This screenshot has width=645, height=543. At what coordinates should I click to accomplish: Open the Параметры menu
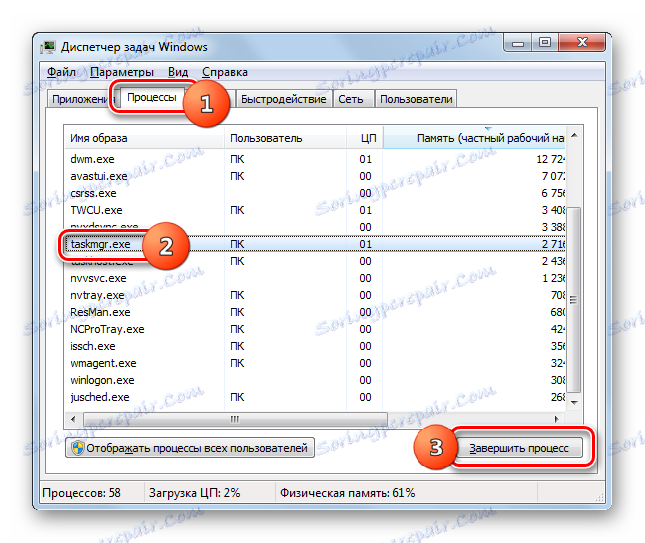pyautogui.click(x=122, y=72)
